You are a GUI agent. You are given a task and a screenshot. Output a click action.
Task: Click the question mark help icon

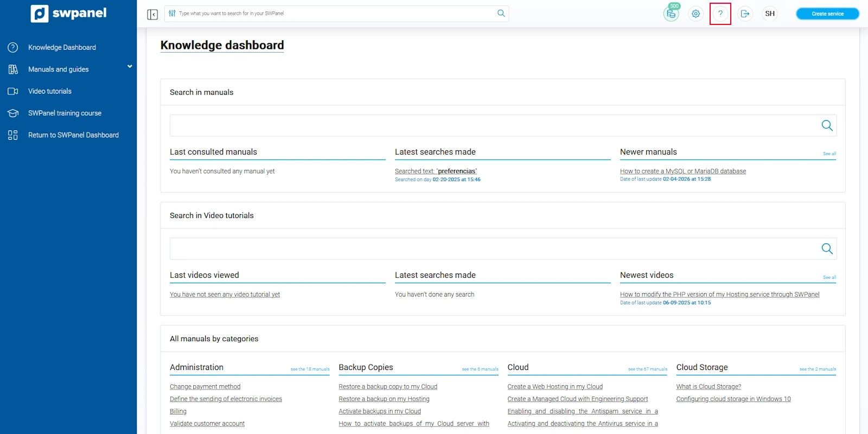[720, 14]
